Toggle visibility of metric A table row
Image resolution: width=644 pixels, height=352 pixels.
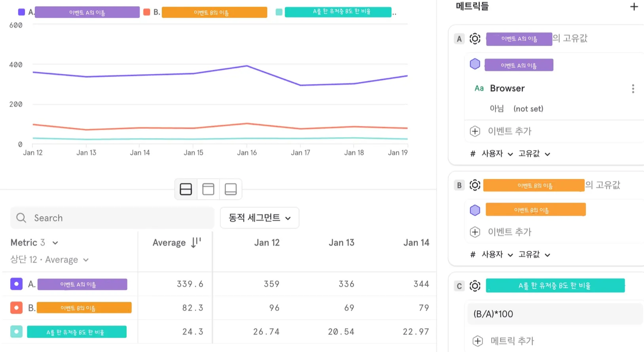(x=16, y=284)
